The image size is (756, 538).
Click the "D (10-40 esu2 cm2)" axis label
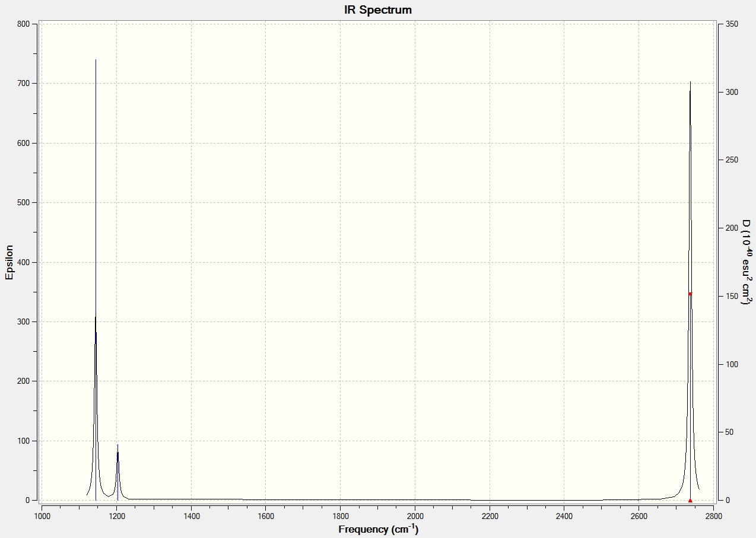[746, 262]
